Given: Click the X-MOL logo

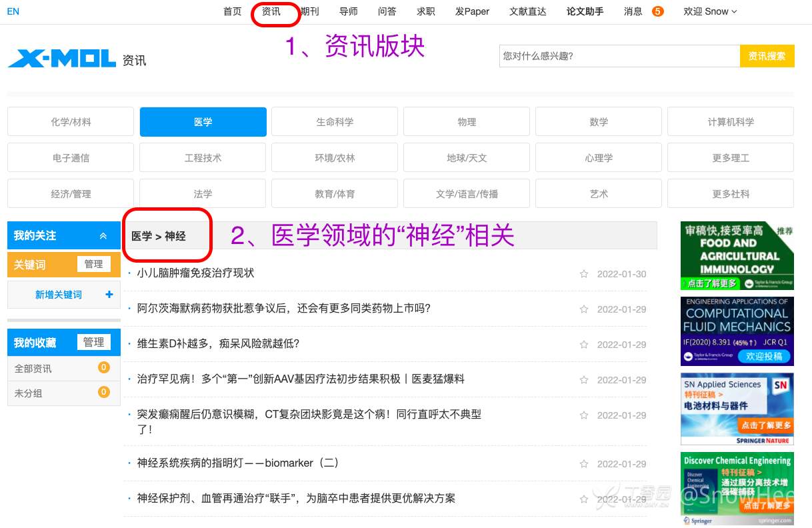Looking at the screenshot, I should [61, 59].
